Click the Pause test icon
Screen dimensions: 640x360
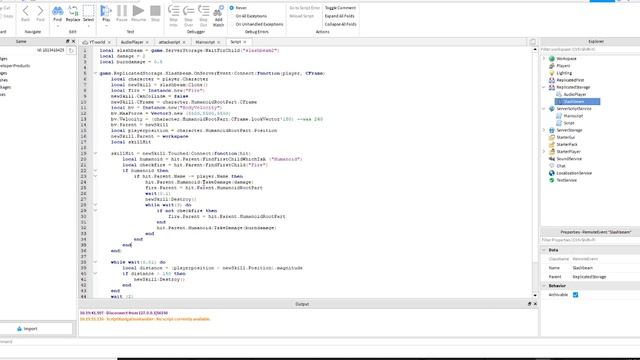(122, 11)
